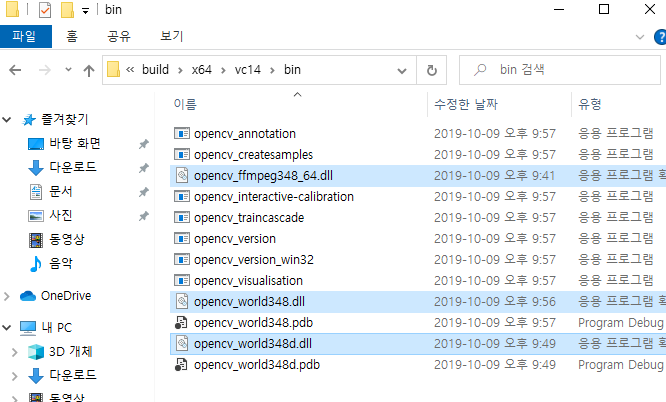Expand the OneDrive tree node
Screen dimensions: 666x402
[7, 296]
